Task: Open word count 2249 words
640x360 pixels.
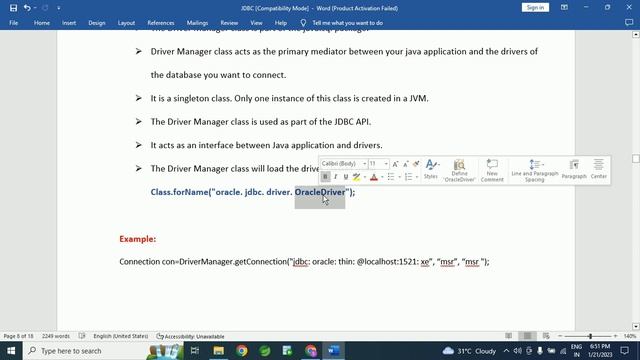Action: [x=56, y=336]
